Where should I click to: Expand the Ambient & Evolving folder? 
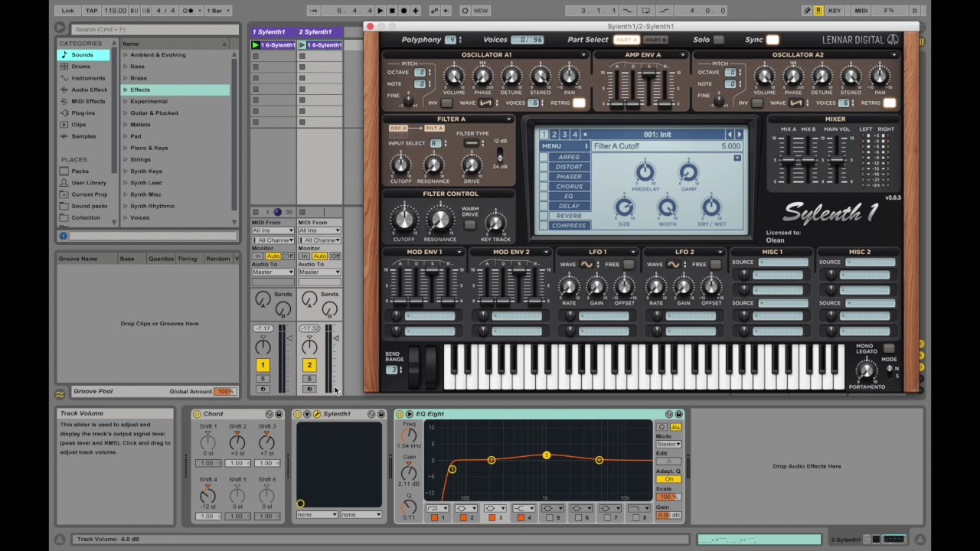click(126, 55)
